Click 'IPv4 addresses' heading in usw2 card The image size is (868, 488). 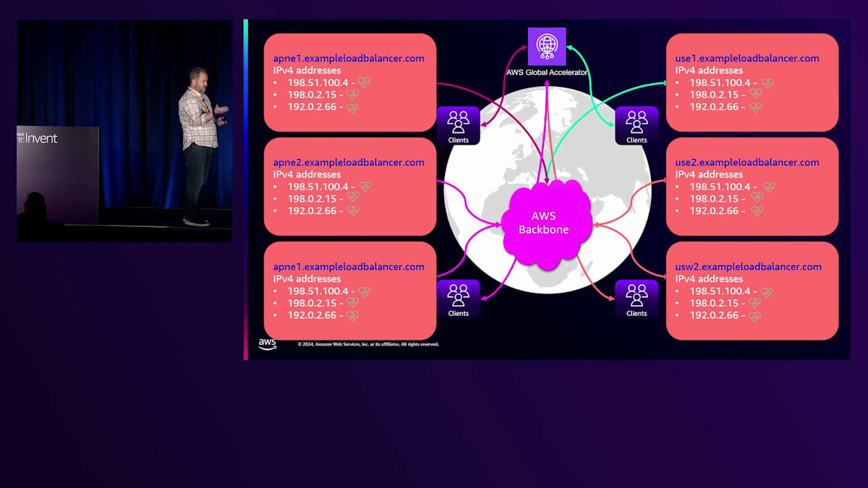[x=707, y=278]
